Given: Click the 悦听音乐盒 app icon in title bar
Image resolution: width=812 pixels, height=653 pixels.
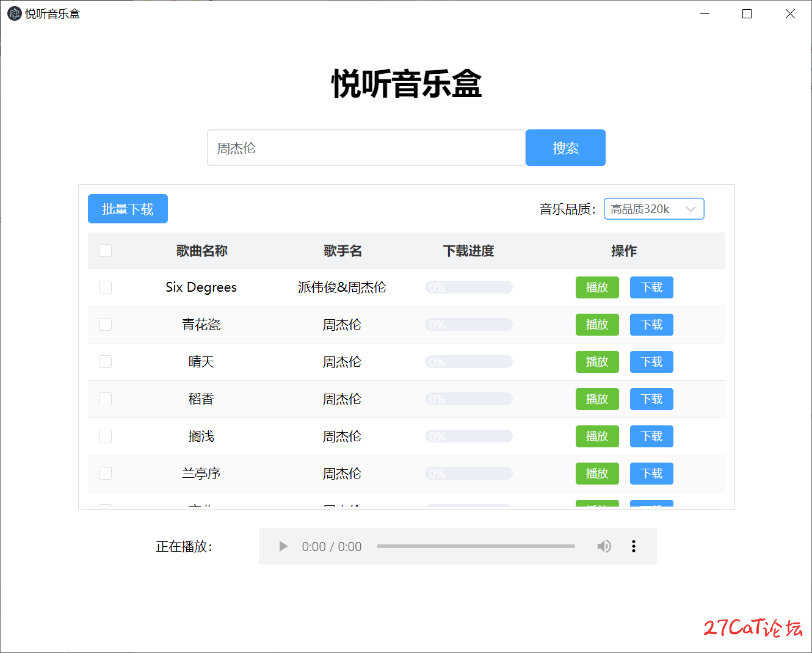Looking at the screenshot, I should coord(15,13).
